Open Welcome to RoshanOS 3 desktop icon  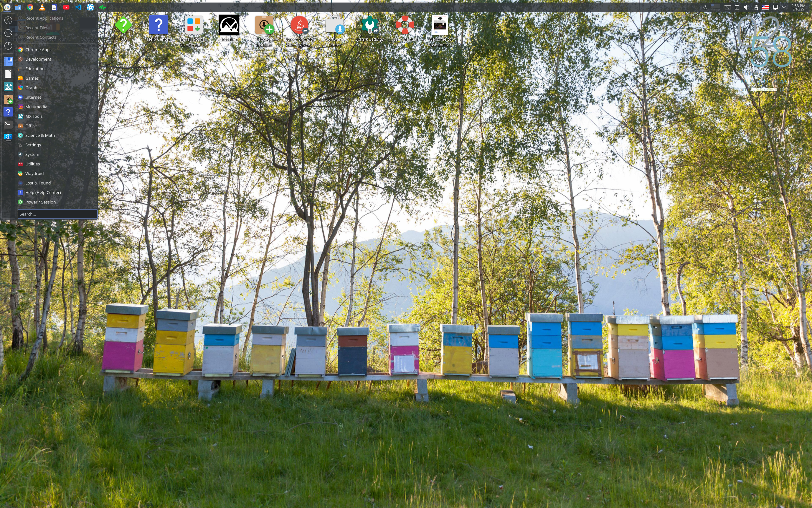(x=440, y=31)
